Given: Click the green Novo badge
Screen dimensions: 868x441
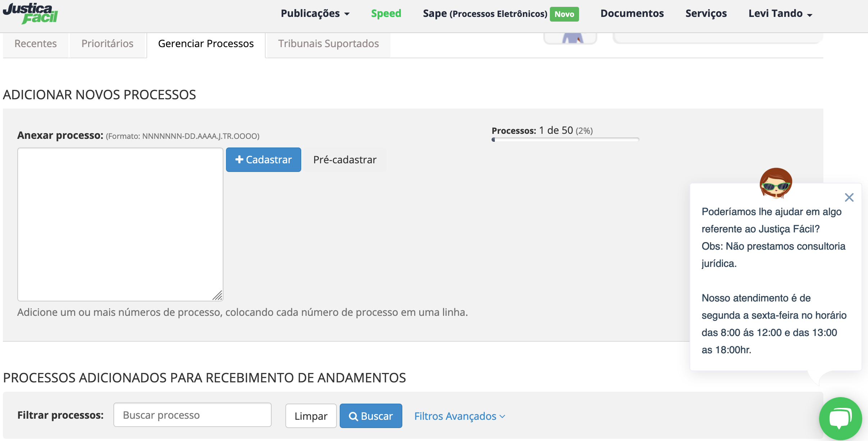Looking at the screenshot, I should [564, 14].
